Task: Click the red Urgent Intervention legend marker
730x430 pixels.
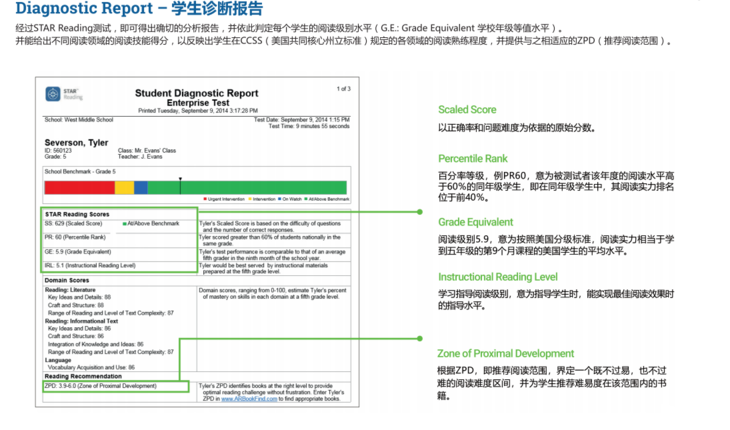Action: click(x=205, y=199)
